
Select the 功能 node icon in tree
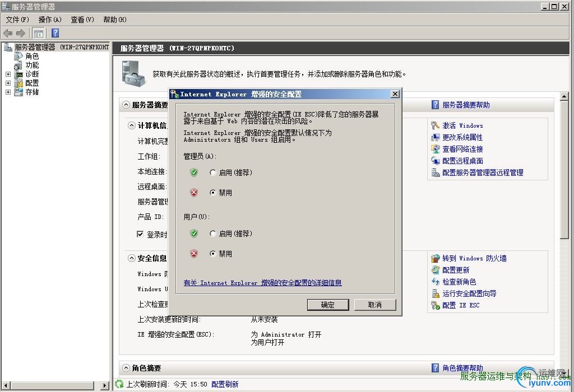18,65
